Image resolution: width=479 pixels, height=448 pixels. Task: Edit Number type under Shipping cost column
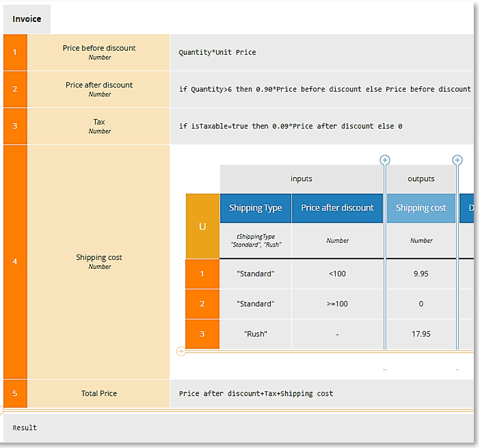[421, 241]
